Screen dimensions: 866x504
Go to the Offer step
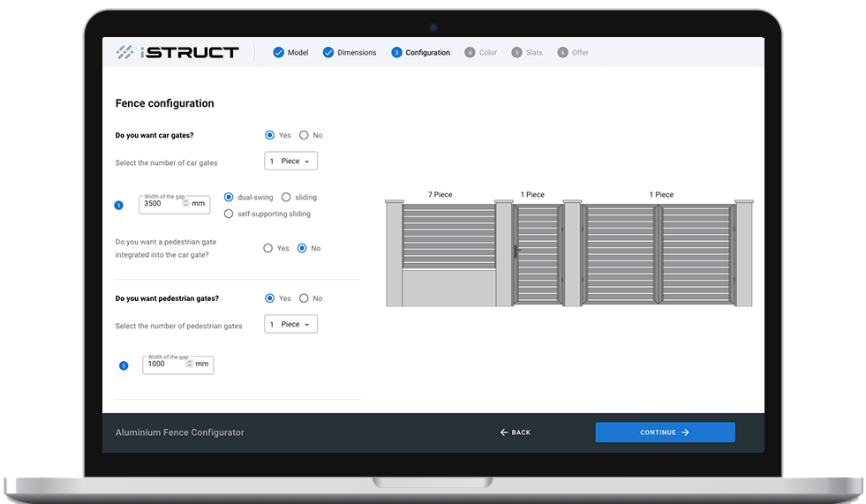pos(573,52)
